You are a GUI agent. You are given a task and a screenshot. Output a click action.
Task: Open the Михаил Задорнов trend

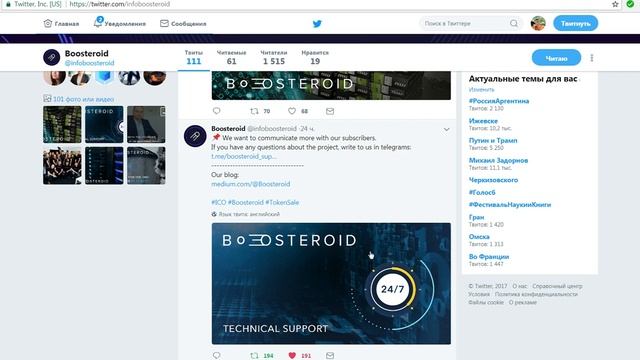pos(498,160)
